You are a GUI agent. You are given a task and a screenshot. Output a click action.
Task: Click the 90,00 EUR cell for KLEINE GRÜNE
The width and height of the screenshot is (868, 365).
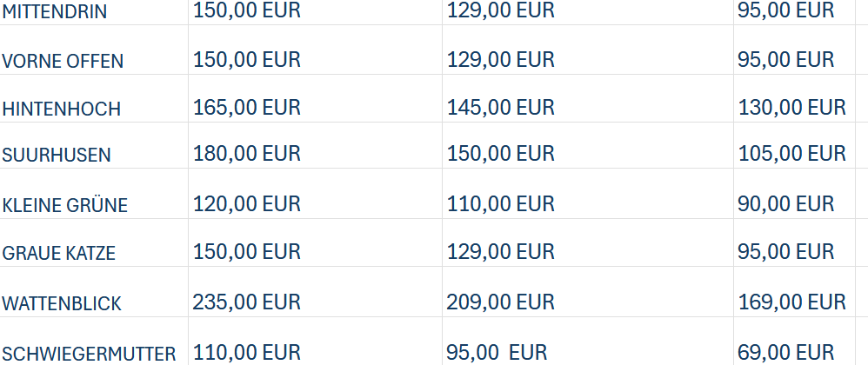click(x=785, y=204)
